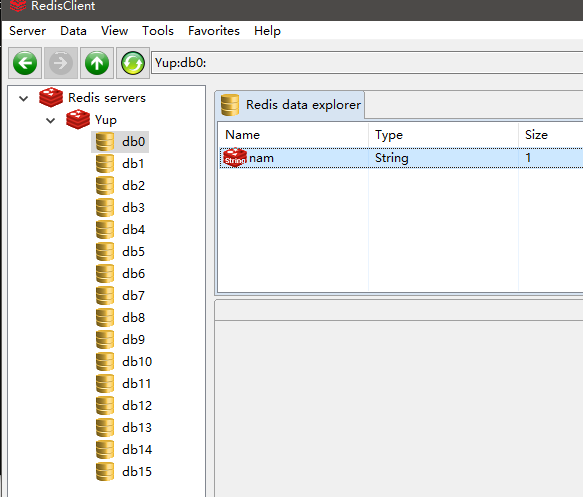
Task: Sort by the Name column header
Action: [293, 135]
